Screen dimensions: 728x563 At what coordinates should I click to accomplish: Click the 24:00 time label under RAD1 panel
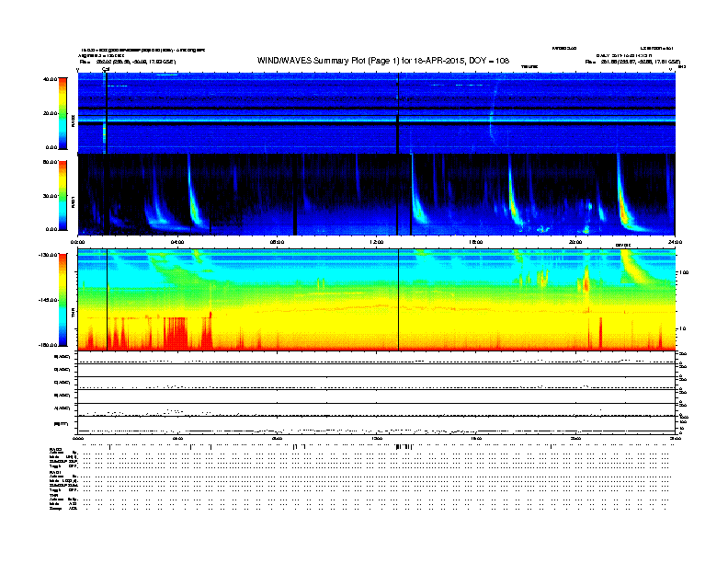[675, 242]
